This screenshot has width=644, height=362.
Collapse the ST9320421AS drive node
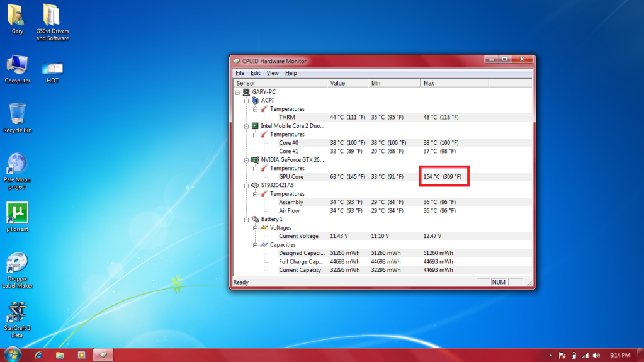(246, 186)
